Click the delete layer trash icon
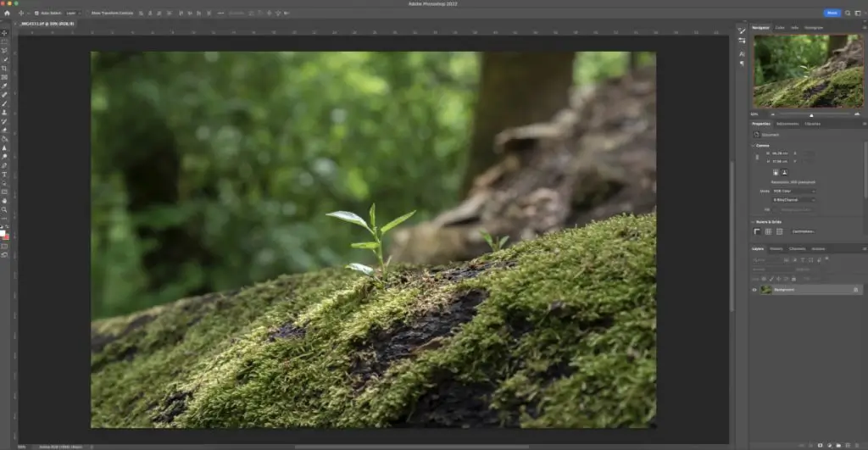868x450 pixels. click(857, 444)
